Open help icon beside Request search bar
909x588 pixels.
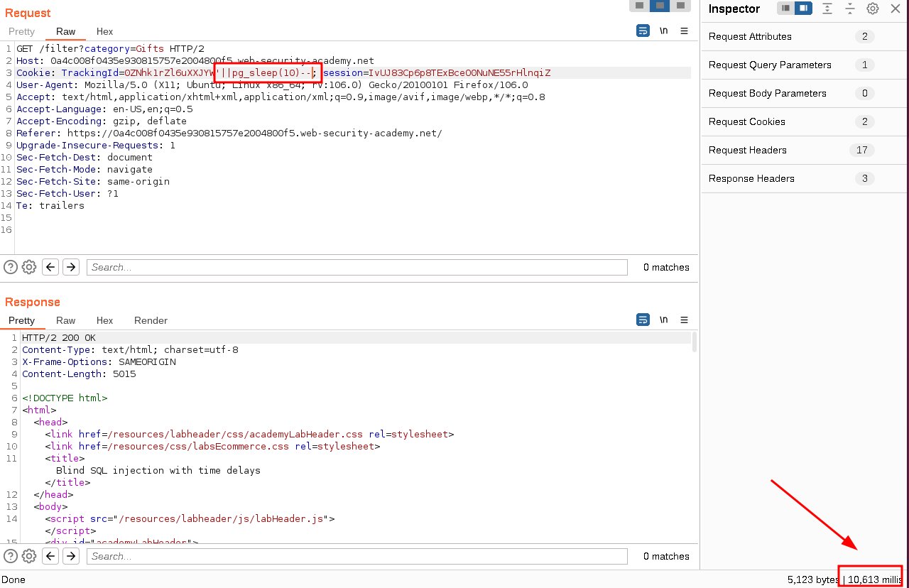[11, 267]
